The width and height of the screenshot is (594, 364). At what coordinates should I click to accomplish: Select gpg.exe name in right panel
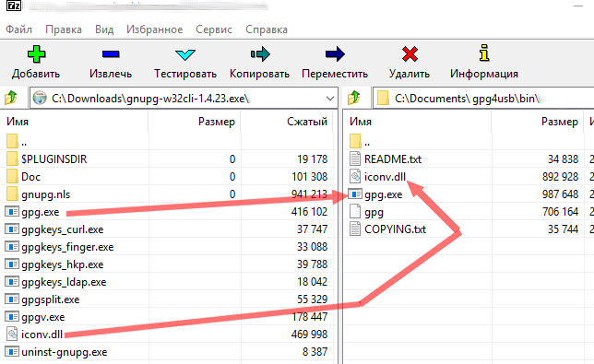[384, 194]
